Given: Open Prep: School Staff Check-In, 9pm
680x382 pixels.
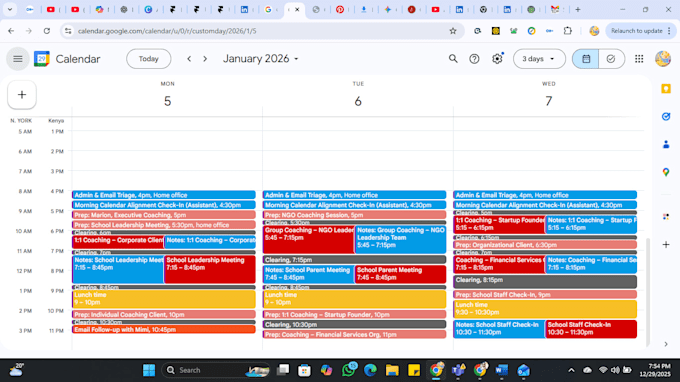Looking at the screenshot, I should coord(545,295).
